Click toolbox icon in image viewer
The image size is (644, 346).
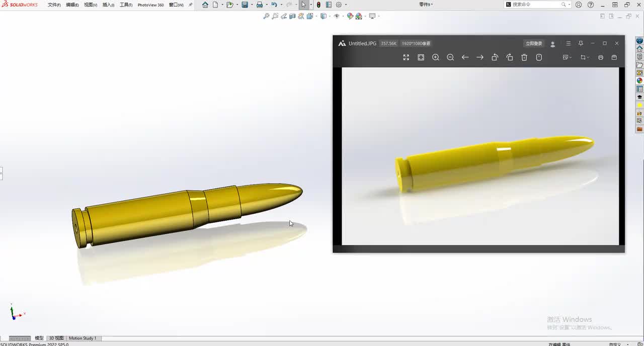point(614,57)
